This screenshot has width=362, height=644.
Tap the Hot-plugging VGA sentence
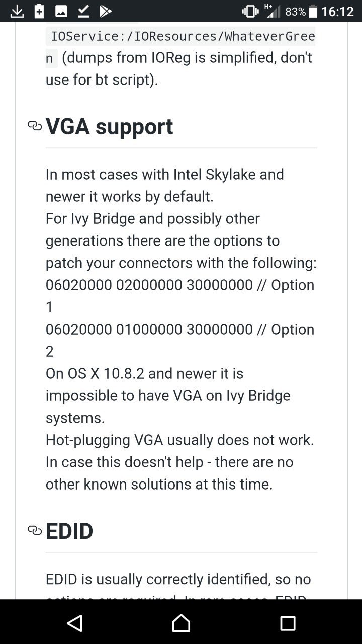point(180,440)
